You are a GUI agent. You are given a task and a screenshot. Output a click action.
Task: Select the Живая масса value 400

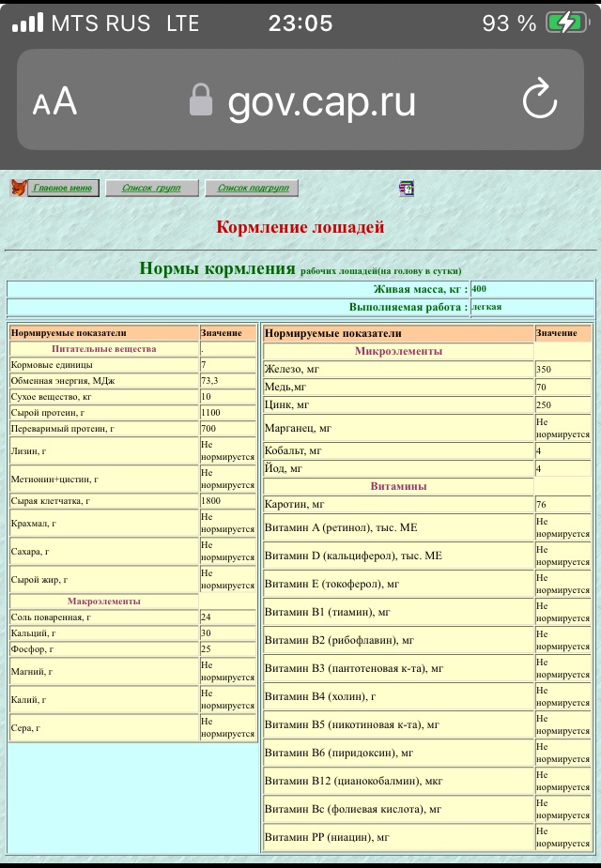(x=480, y=289)
